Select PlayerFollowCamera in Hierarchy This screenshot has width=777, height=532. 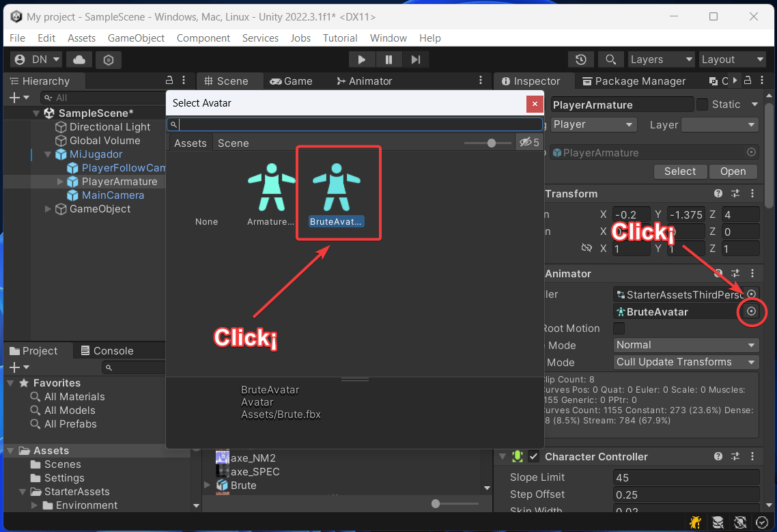(124, 168)
